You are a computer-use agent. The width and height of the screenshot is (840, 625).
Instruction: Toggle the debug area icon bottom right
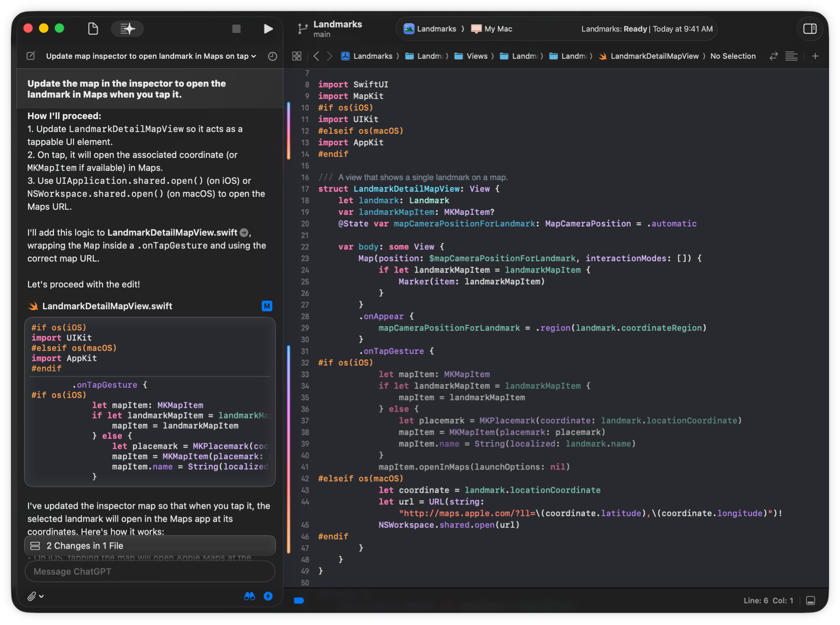[x=810, y=600]
